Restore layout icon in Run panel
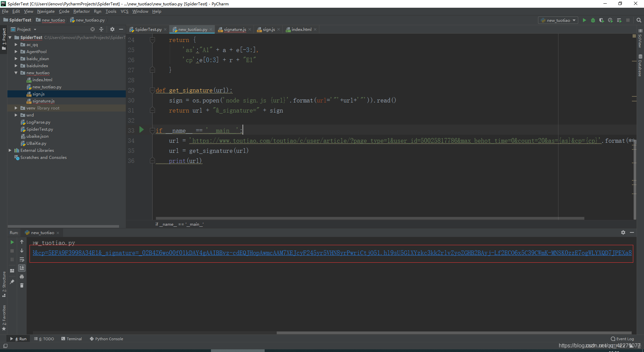 (12, 270)
